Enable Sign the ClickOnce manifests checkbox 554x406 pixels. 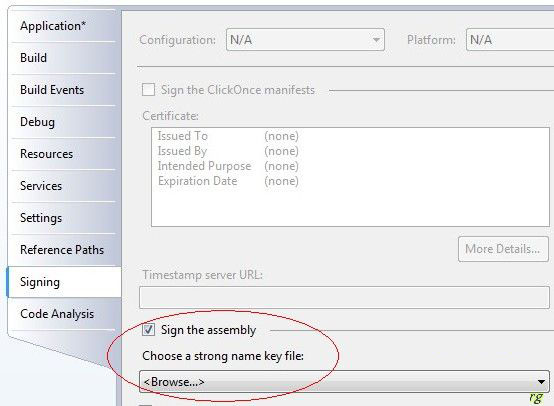click(x=148, y=89)
